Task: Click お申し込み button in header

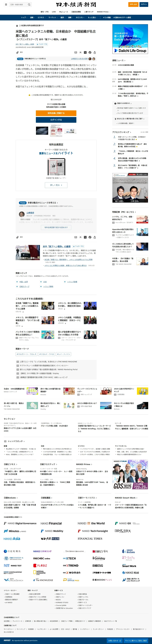Action: 134,4
